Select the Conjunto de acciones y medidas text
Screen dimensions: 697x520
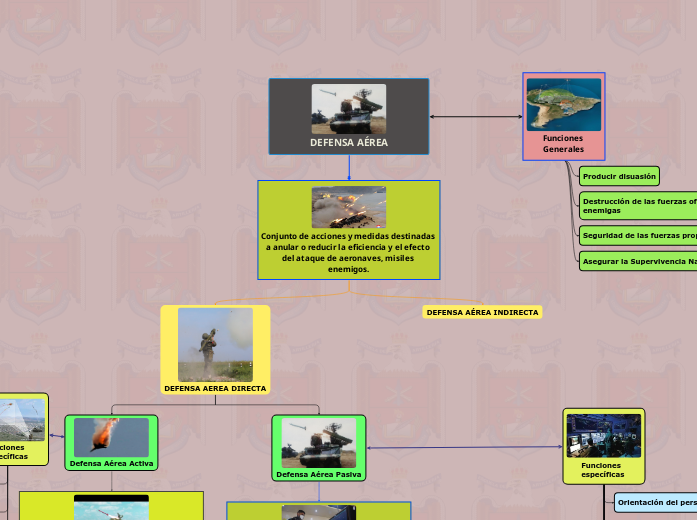click(x=348, y=252)
